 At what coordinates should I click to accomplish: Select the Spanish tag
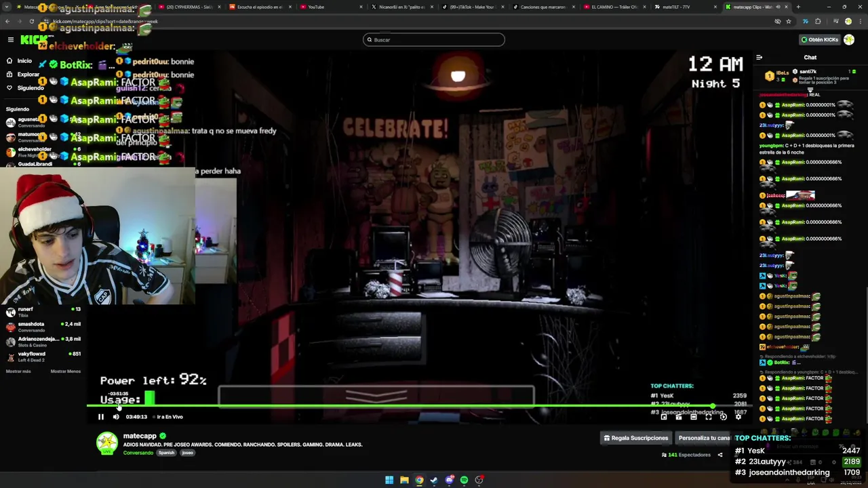167,453
